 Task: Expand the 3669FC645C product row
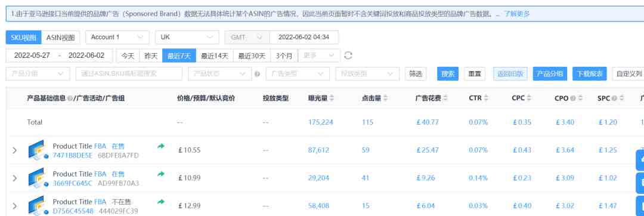15,178
